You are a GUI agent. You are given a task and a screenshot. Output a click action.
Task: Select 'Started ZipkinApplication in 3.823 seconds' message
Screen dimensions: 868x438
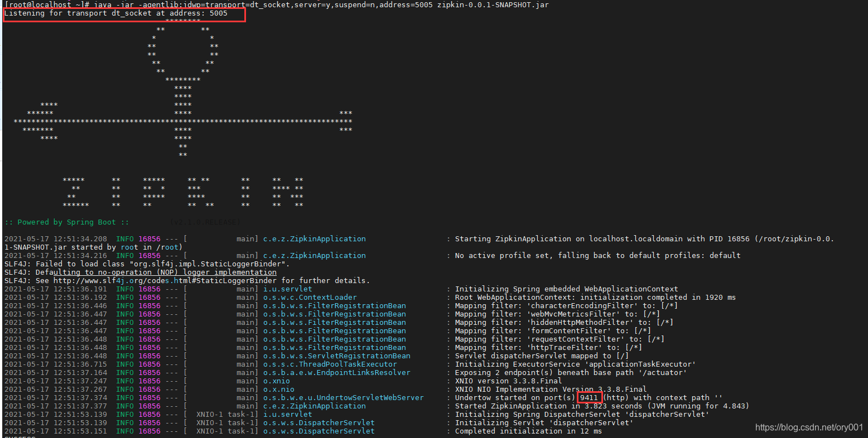tap(602, 406)
